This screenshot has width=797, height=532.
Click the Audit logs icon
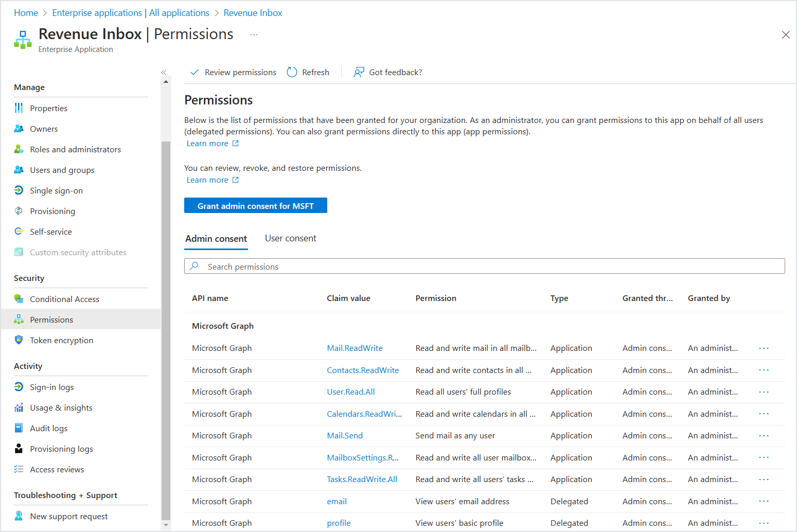coord(19,428)
